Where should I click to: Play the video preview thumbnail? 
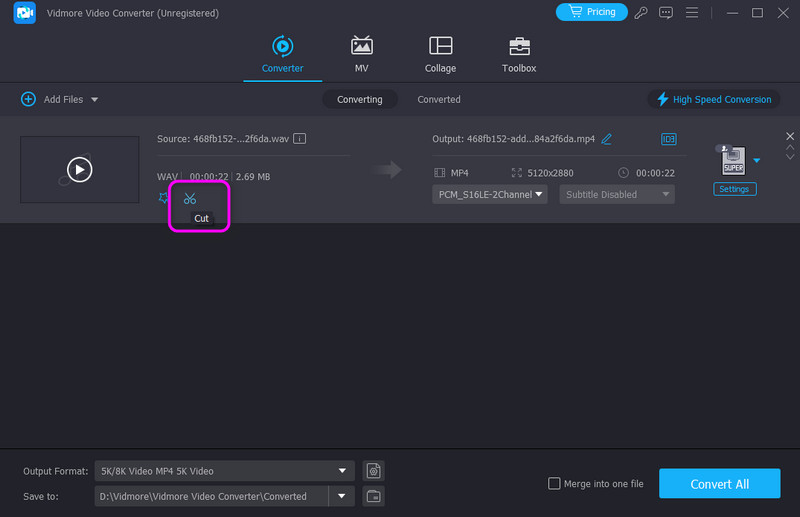coord(79,170)
